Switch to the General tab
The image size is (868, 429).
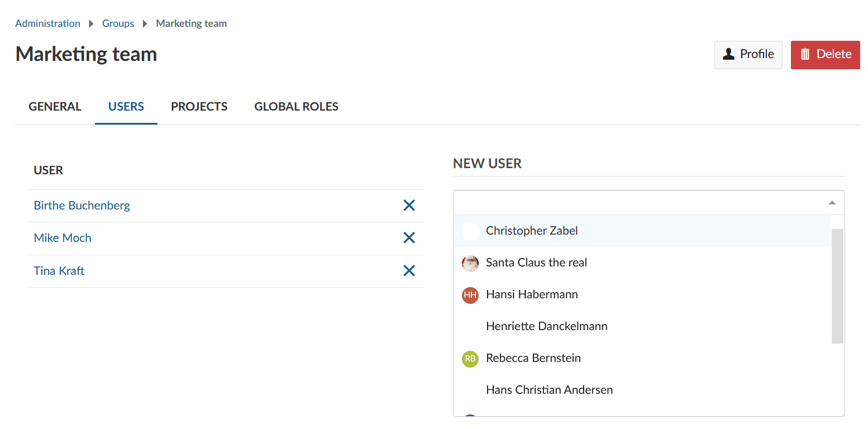[x=55, y=107]
